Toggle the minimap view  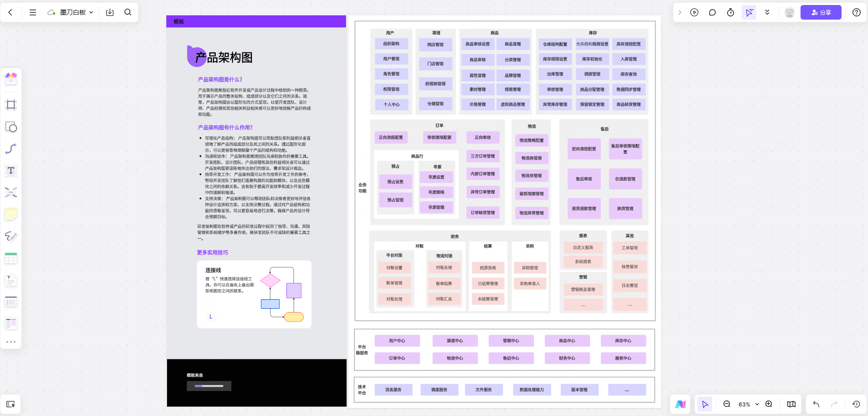(x=791, y=404)
